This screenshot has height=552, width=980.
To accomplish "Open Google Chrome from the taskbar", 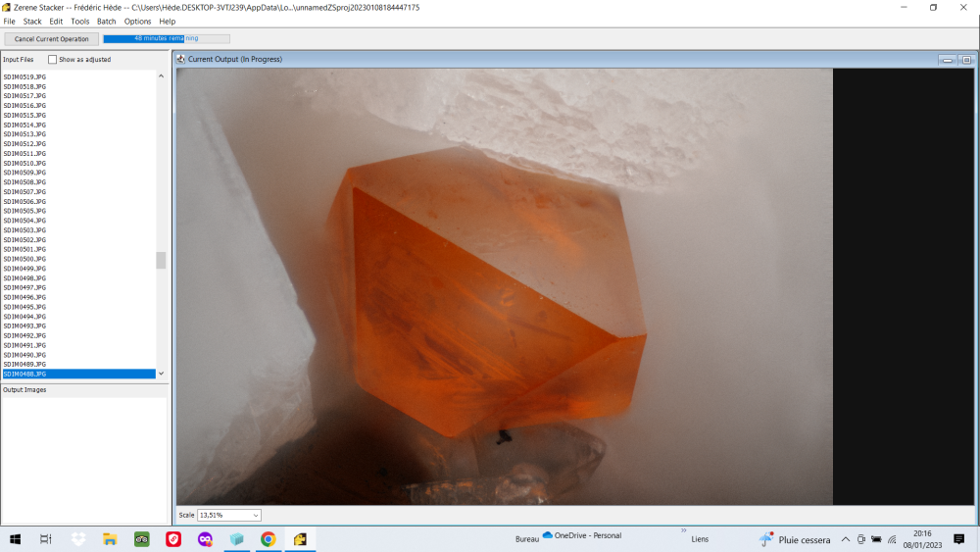I will 269,539.
